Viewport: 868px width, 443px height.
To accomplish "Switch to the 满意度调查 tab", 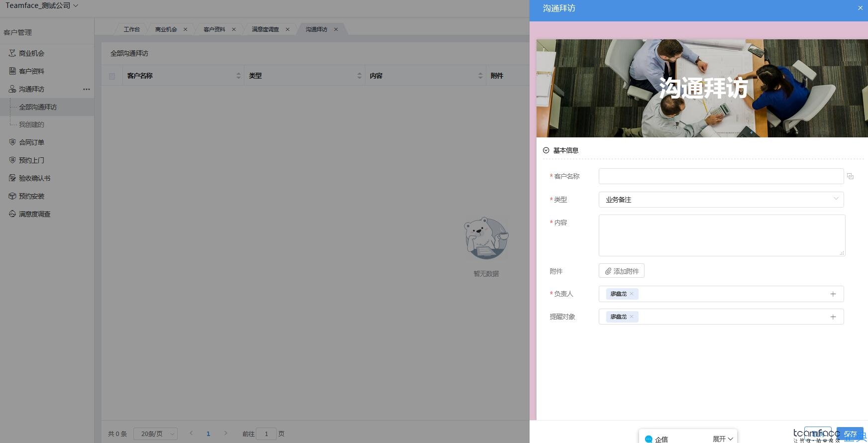I will point(265,29).
